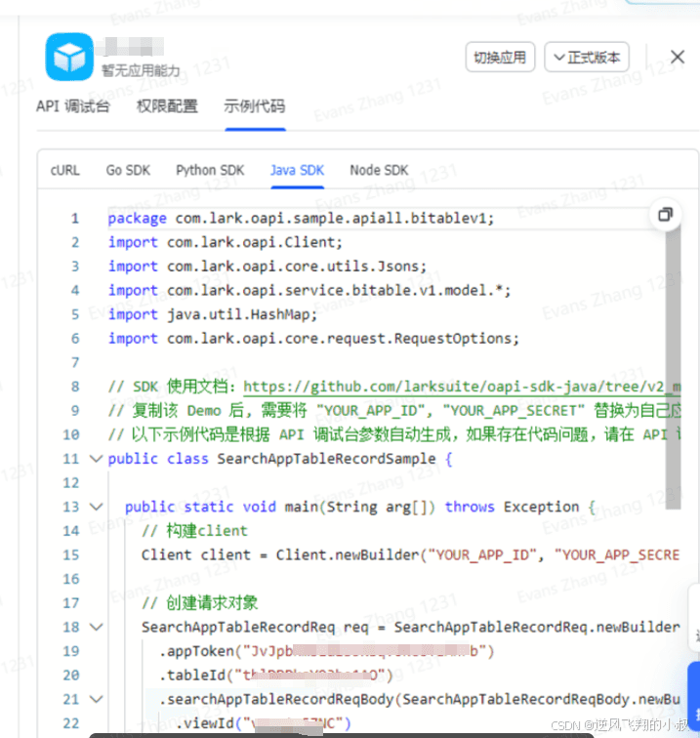Click the Jsons import on line 3
Image resolution: width=700 pixels, height=738 pixels.
coord(268,266)
